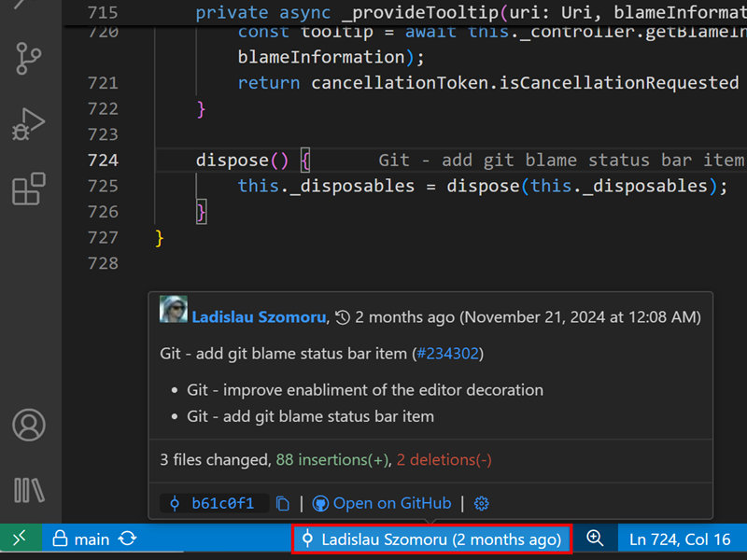
Task: Open commit b61c0f1 details
Action: click(213, 503)
